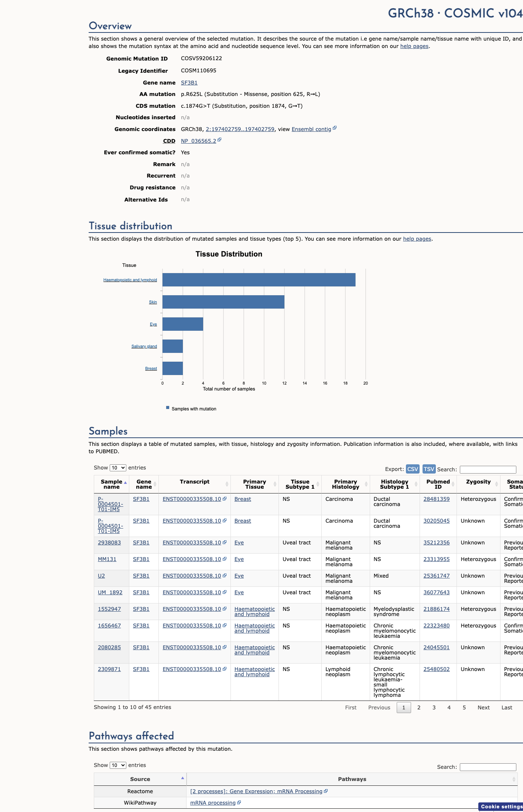Open sample MM131 from the samples table

(x=107, y=559)
